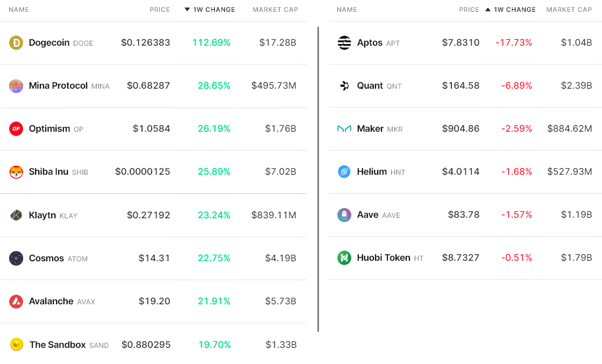Click the Maker teal logo icon
Image resolution: width=602 pixels, height=364 pixels.
[344, 129]
